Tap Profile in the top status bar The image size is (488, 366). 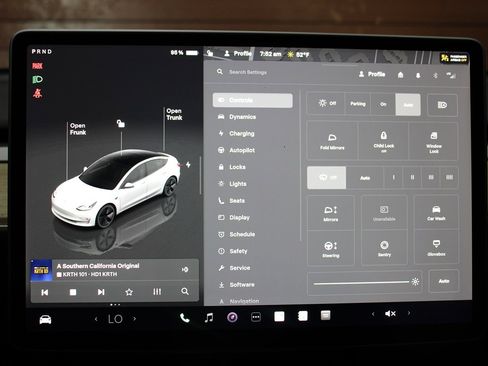[x=238, y=53]
